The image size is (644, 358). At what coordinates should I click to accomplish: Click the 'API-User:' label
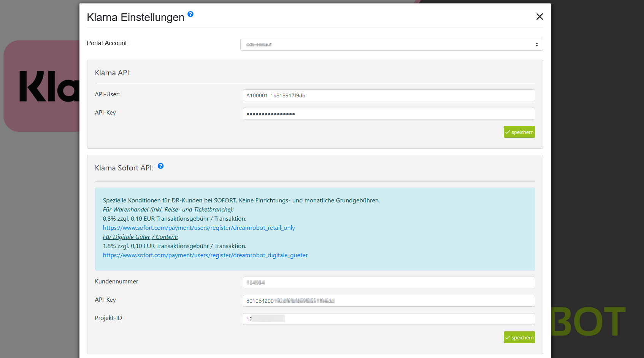pyautogui.click(x=107, y=94)
